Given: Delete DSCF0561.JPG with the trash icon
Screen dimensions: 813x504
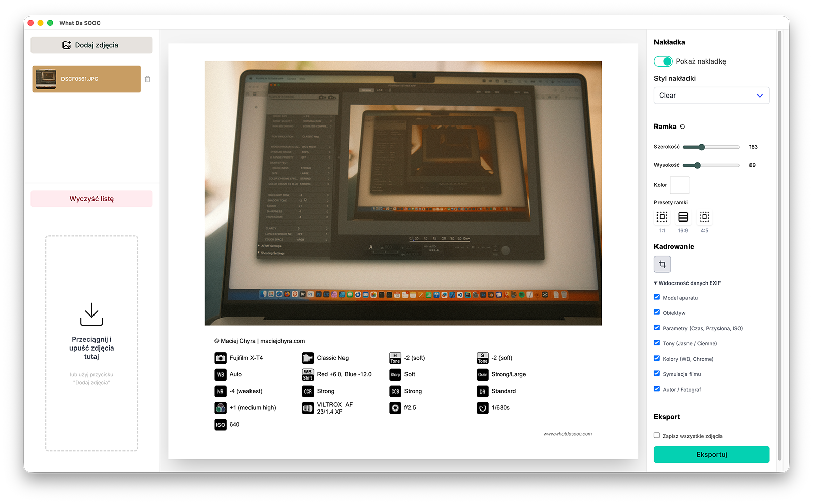Looking at the screenshot, I should pyautogui.click(x=147, y=79).
